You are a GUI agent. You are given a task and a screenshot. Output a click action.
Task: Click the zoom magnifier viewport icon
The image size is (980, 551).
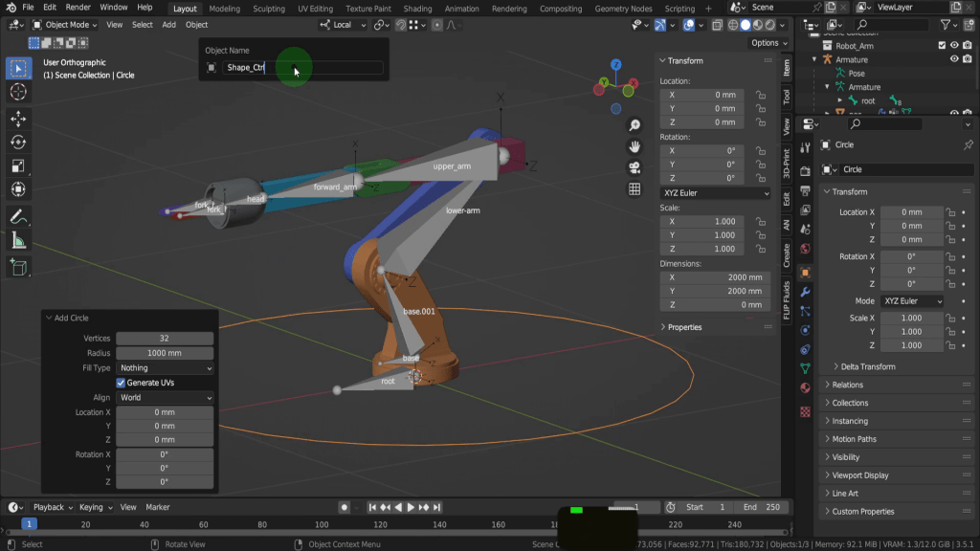(635, 125)
